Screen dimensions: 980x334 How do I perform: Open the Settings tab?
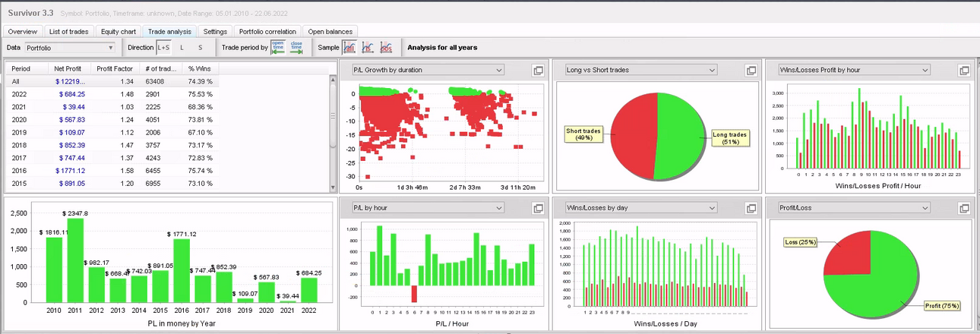(215, 31)
